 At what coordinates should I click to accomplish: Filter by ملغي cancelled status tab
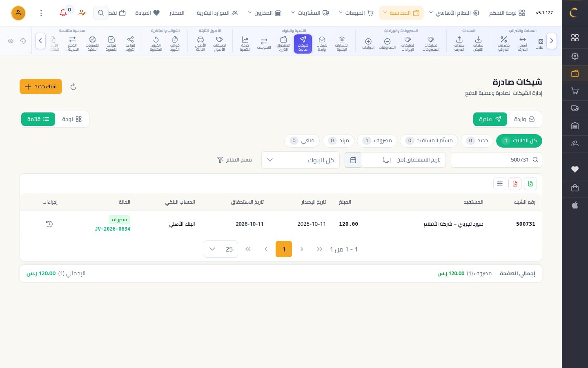pyautogui.click(x=302, y=141)
